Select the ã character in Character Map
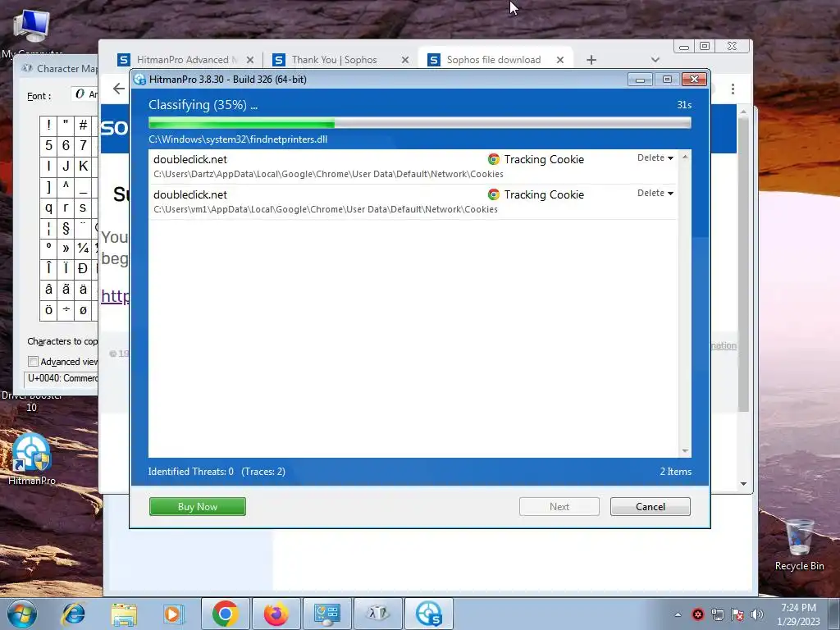The height and width of the screenshot is (630, 840). tap(66, 290)
